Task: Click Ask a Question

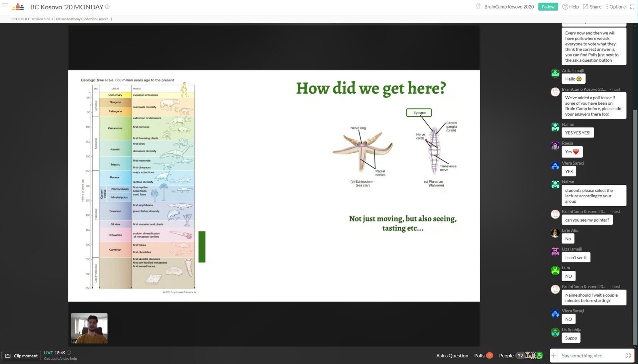Action: pyautogui.click(x=452, y=356)
